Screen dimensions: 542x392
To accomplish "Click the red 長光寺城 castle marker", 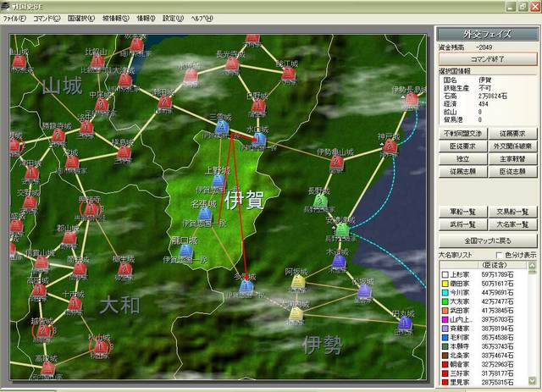I will tap(232, 64).
